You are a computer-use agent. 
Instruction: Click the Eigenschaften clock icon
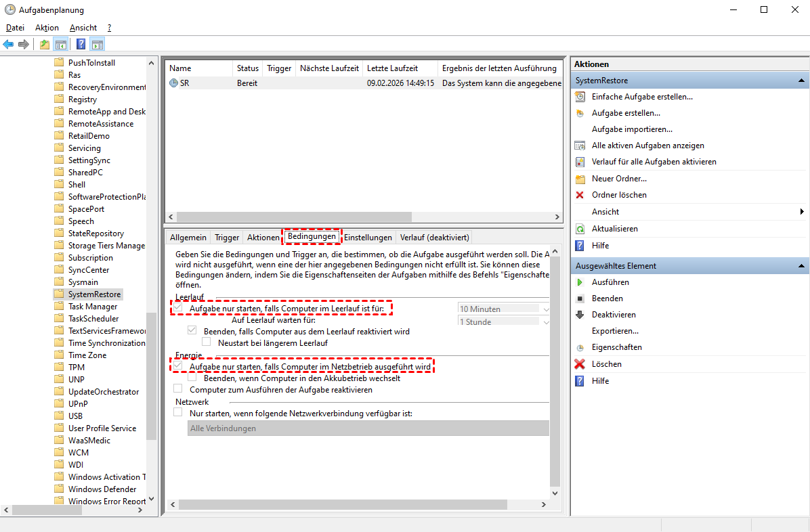[x=580, y=347]
